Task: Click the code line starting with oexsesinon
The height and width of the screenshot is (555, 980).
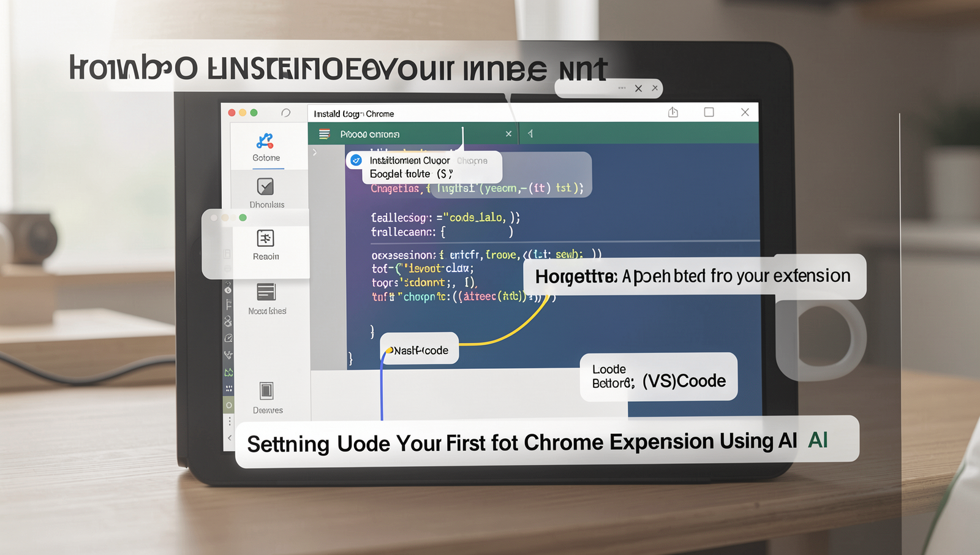Action: point(486,254)
